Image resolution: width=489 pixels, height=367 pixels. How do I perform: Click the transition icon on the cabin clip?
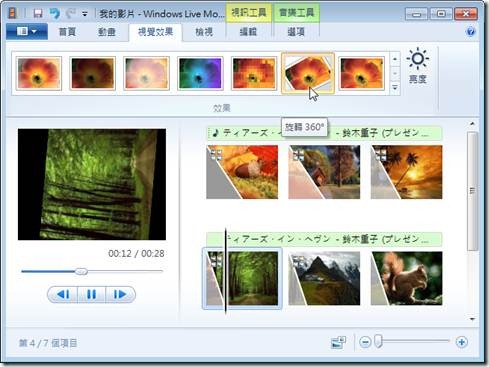298,155
